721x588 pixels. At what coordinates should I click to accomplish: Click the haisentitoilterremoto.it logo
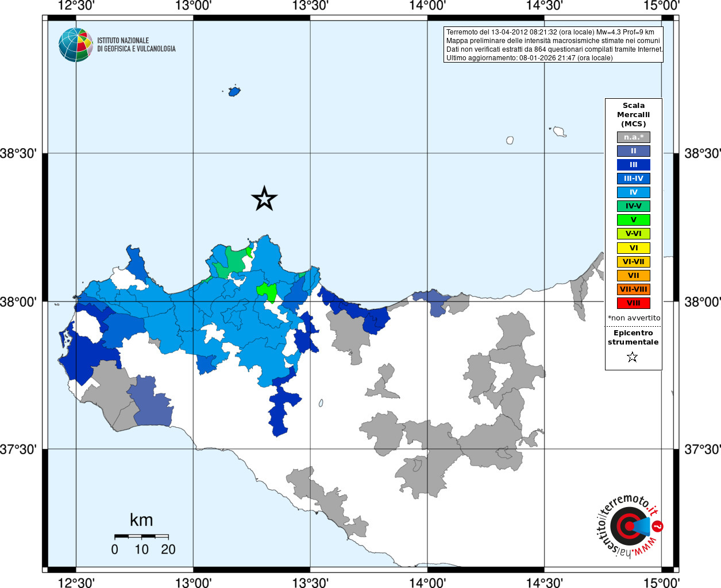click(630, 525)
